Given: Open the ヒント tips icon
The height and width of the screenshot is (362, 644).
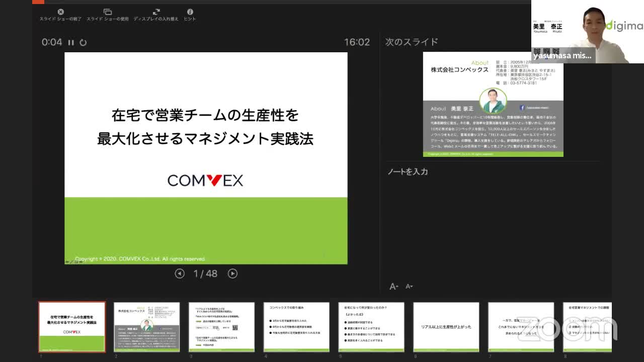Looking at the screenshot, I should 190,12.
